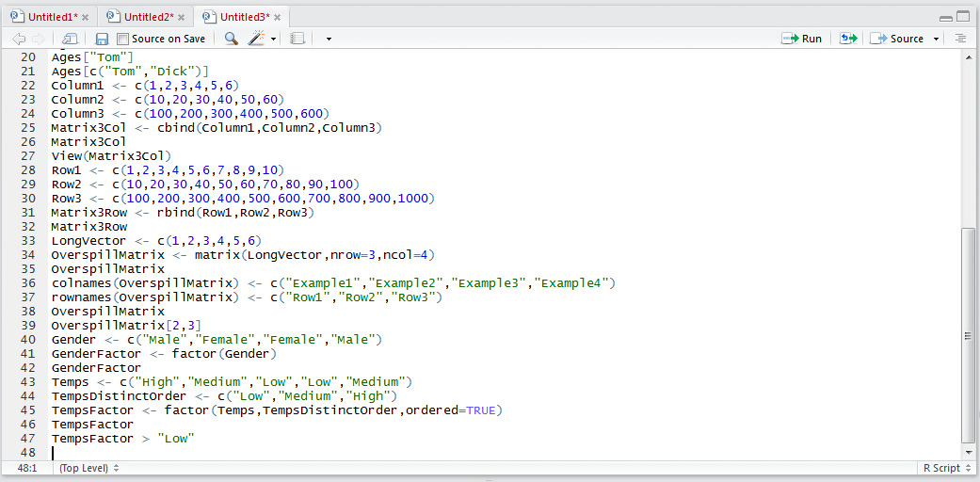Place cursor on line Ages["Tom"]
Viewport: 980px width, 482px height.
point(92,57)
